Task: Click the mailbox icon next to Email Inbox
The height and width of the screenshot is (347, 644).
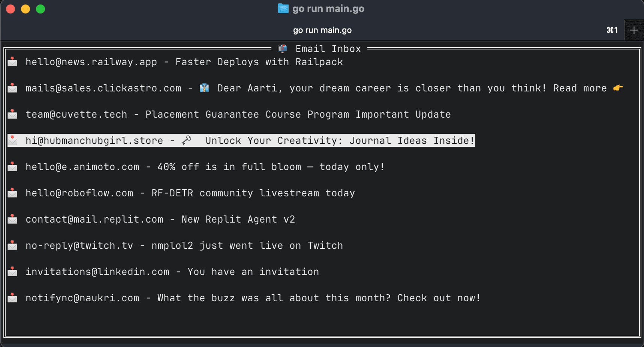Action: (282, 49)
